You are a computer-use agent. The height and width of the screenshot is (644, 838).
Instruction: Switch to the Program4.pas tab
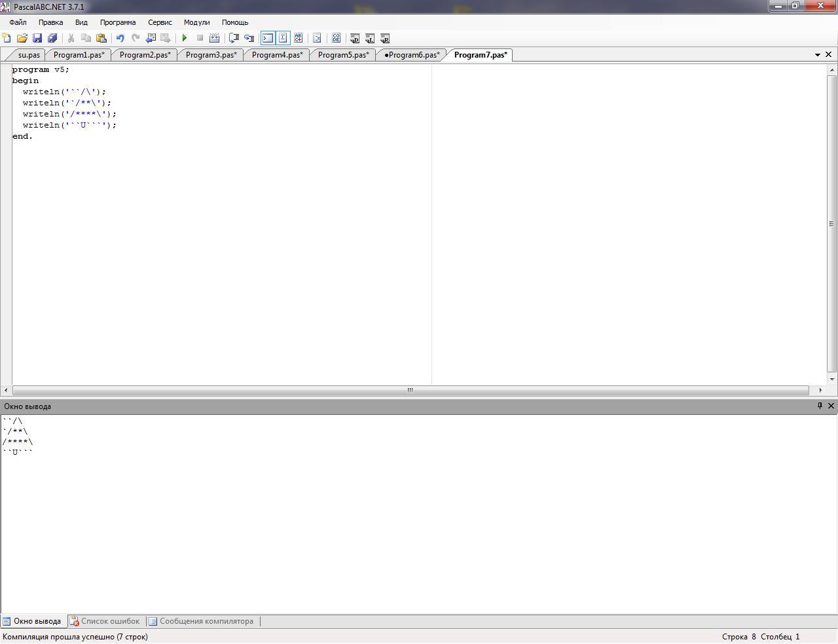tap(278, 55)
